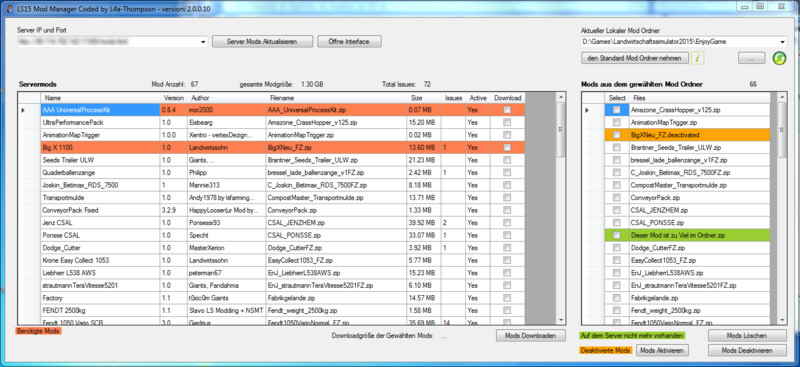Click AAA_UniversalProcessKit.zip filename cell
800x367 pixels.
click(x=336, y=110)
